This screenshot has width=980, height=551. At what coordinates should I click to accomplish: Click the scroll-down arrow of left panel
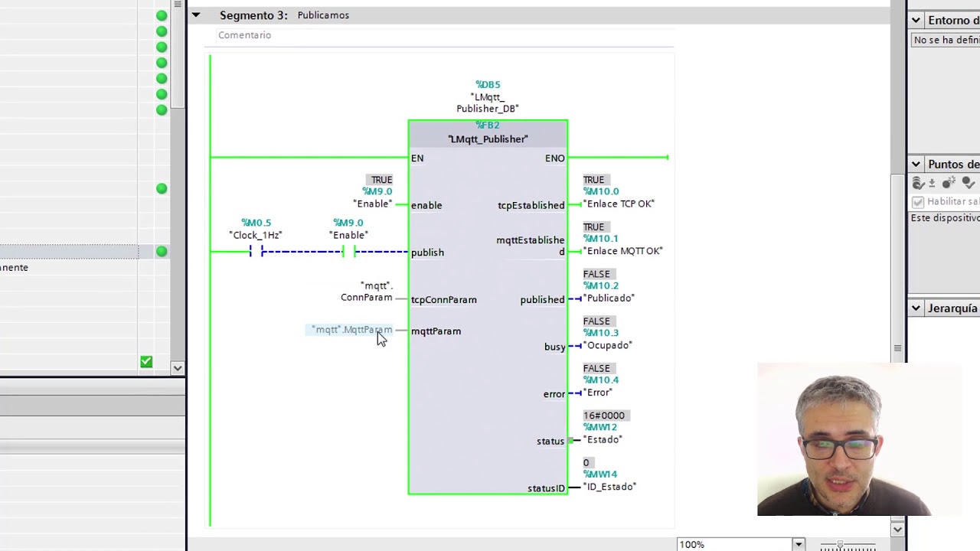tap(178, 368)
